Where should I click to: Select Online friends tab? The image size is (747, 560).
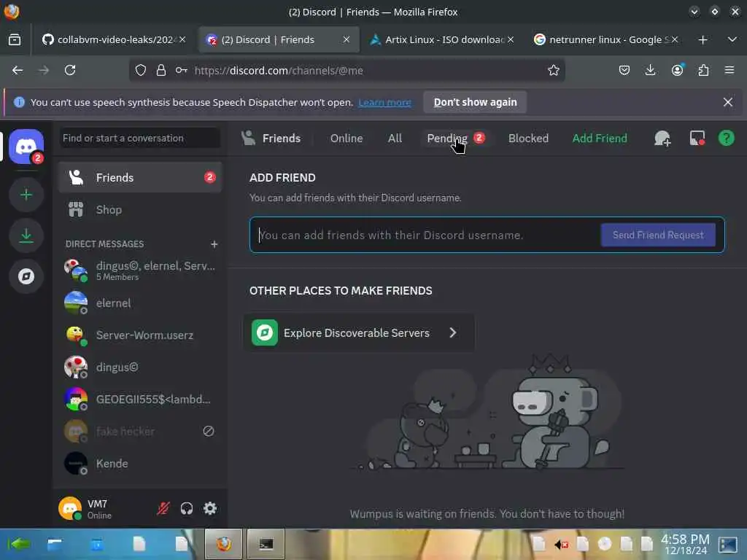(x=347, y=139)
